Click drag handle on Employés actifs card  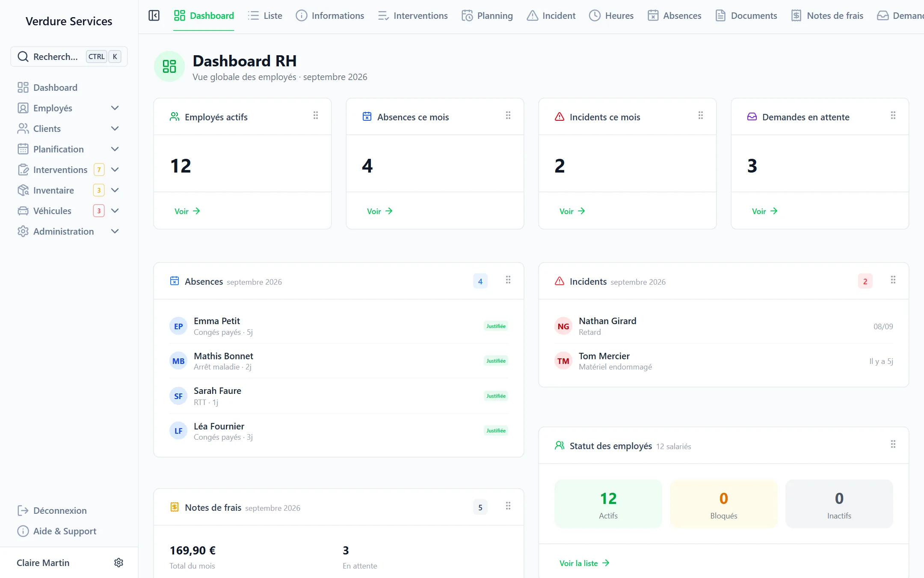tap(316, 116)
